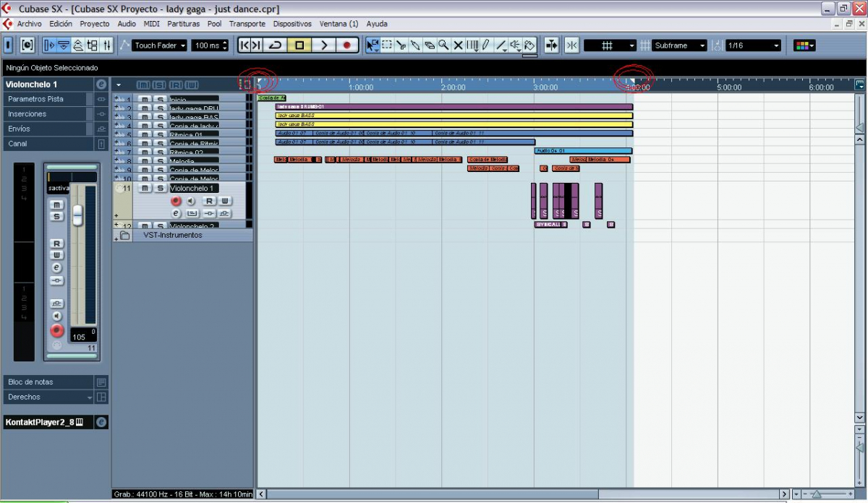Open the color palette dropdown
Image resolution: width=868 pixels, height=503 pixels.
click(x=804, y=45)
